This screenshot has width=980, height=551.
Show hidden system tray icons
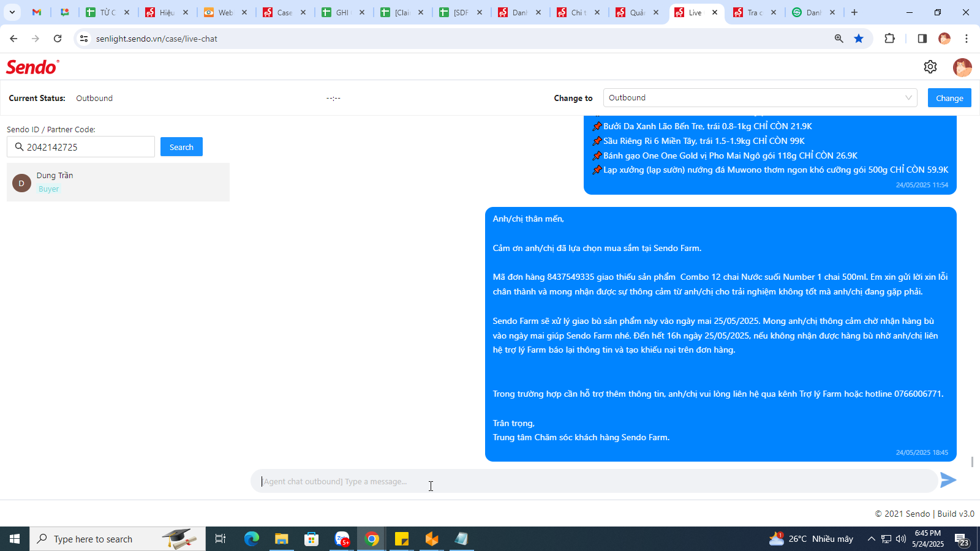point(871,539)
